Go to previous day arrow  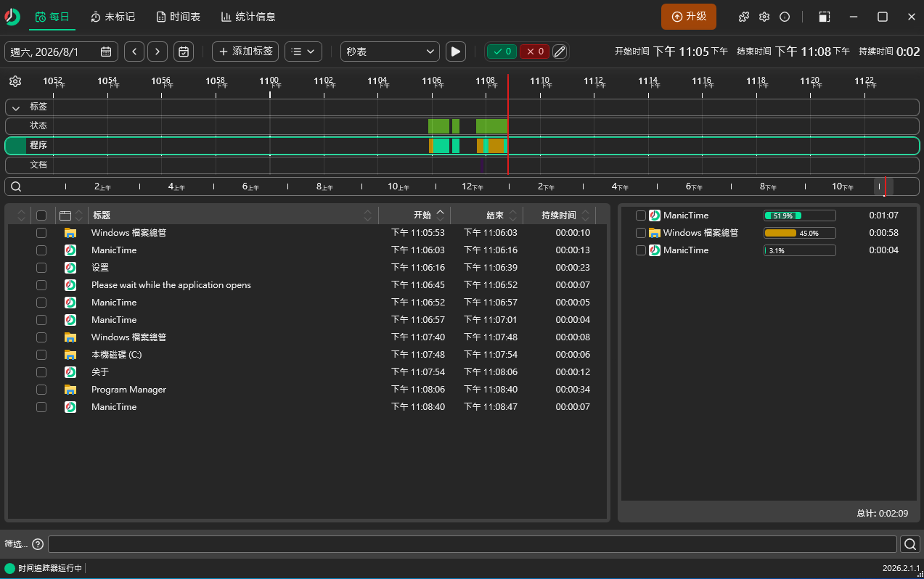pos(134,52)
